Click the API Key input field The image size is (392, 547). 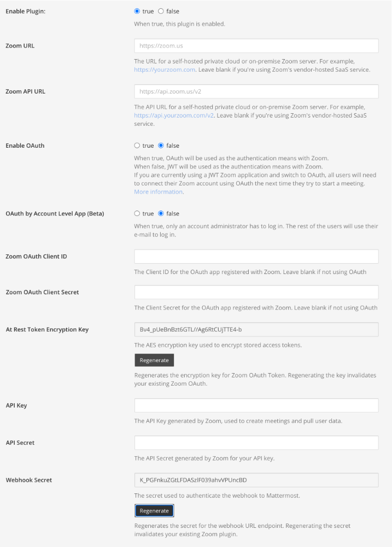click(256, 405)
